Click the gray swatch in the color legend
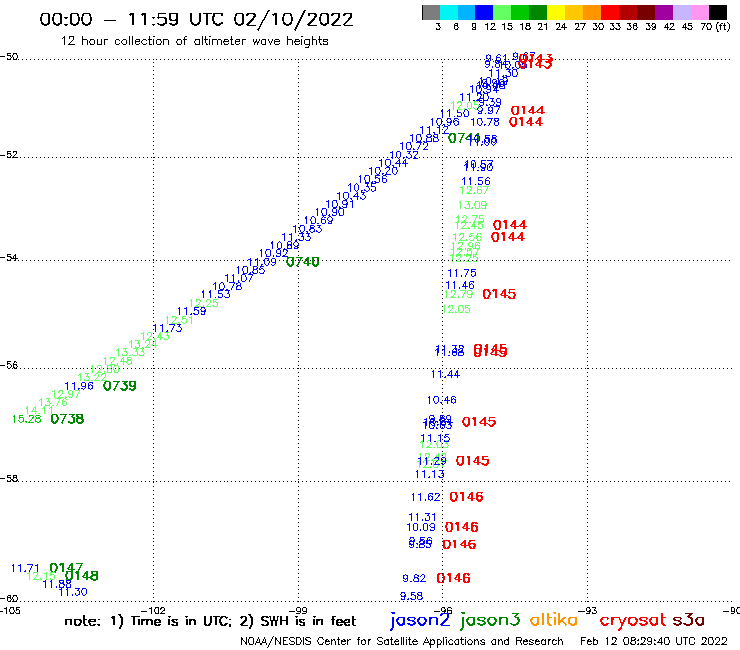The height and width of the screenshot is (650, 740). (431, 13)
